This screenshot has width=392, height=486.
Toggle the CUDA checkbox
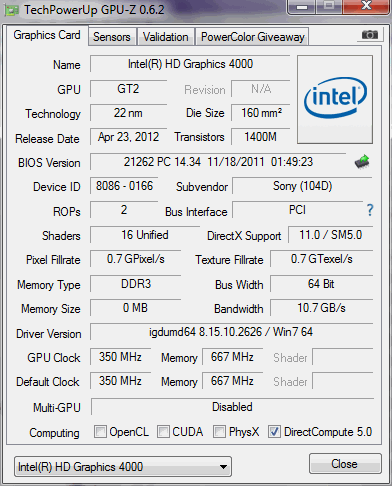[x=163, y=431]
